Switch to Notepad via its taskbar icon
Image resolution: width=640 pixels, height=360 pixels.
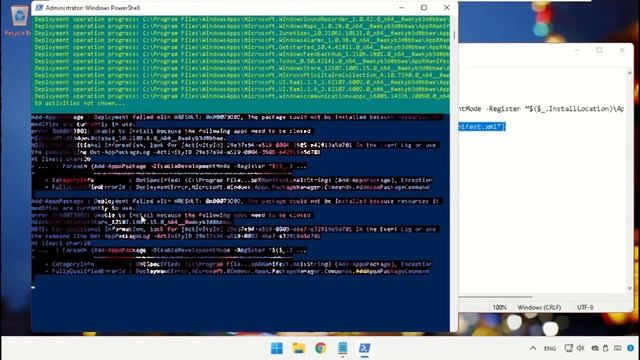tap(343, 348)
